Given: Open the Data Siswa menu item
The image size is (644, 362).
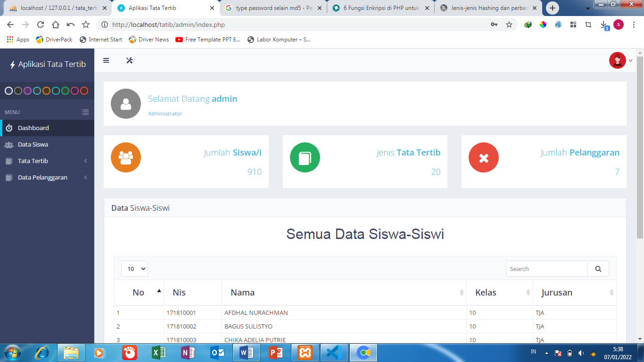Looking at the screenshot, I should pyautogui.click(x=47, y=145).
